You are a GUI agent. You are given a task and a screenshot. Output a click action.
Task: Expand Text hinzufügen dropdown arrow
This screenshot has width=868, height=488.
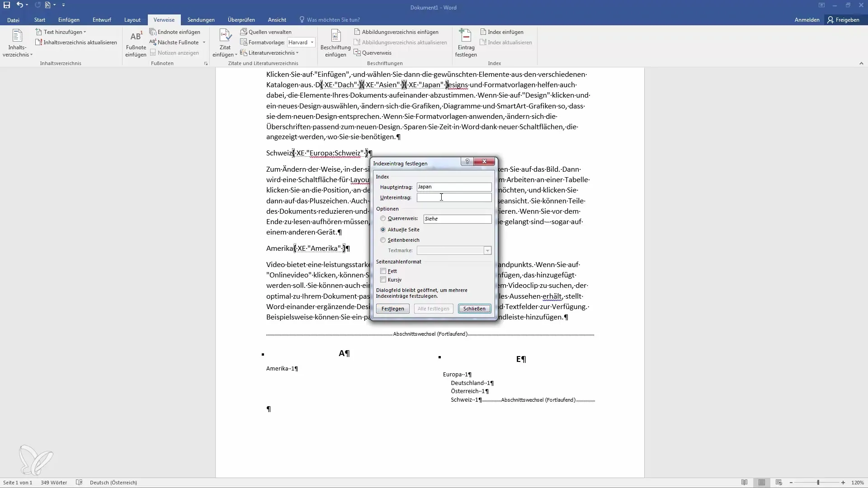[85, 32]
